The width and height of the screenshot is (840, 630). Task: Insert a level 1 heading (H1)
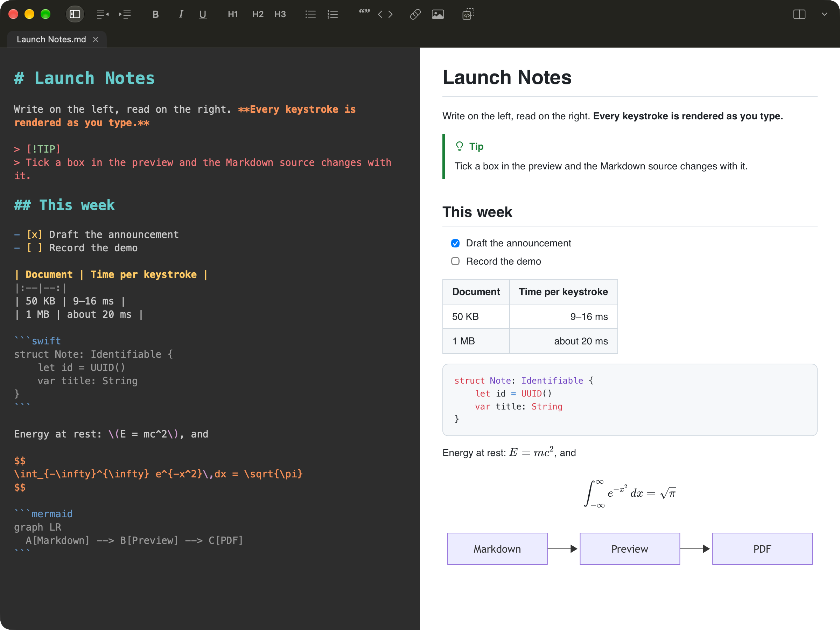pyautogui.click(x=233, y=14)
